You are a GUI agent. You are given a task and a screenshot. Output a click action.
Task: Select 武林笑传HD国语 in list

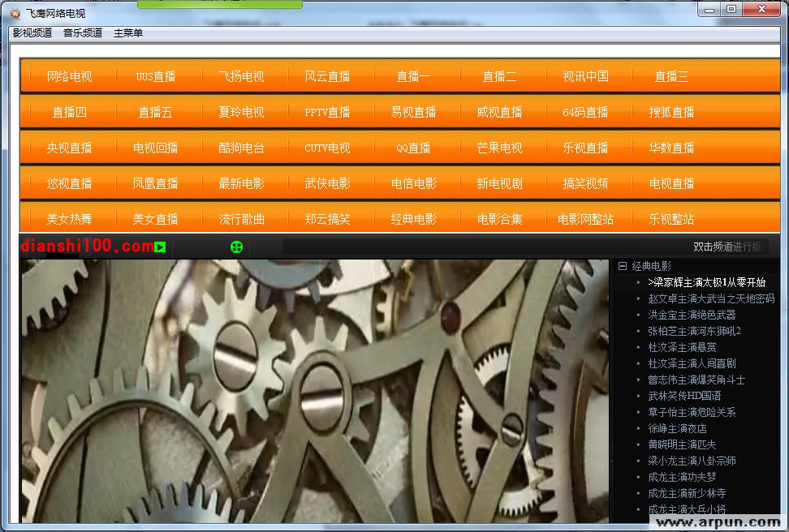(x=684, y=396)
